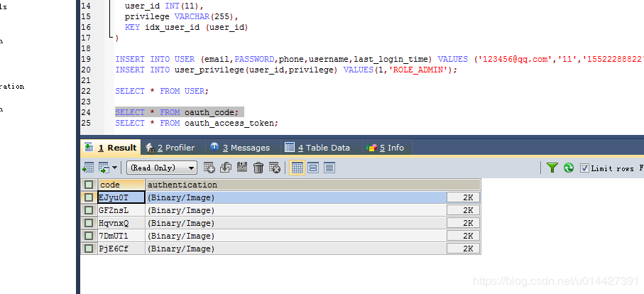This screenshot has width=644, height=294.
Task: Select the GFZnsL code cell
Action: [x=121, y=210]
